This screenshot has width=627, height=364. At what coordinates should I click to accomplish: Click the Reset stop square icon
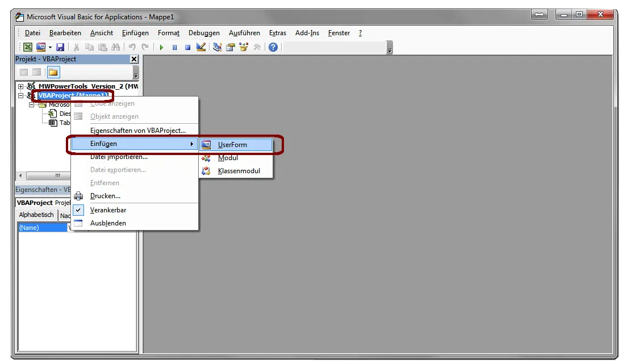[187, 47]
